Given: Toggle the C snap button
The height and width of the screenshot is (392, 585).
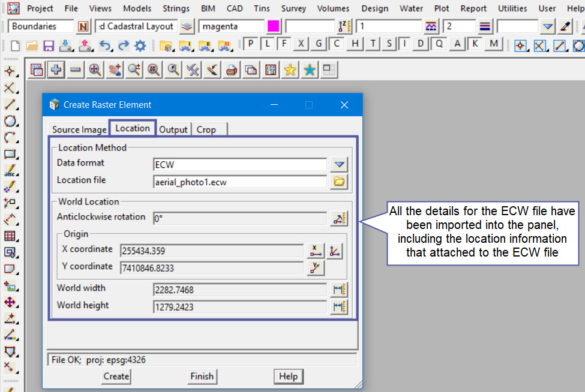Looking at the screenshot, I should pyautogui.click(x=337, y=44).
